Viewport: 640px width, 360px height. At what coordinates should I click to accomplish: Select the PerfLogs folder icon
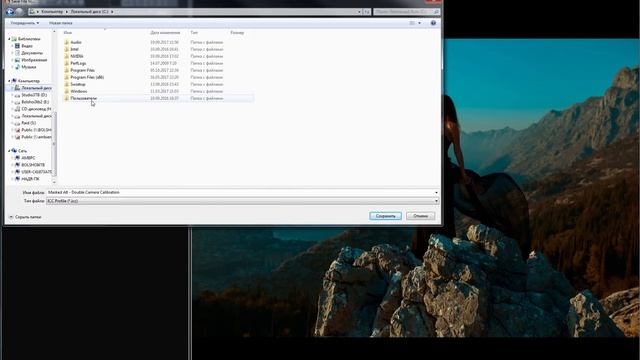point(67,63)
